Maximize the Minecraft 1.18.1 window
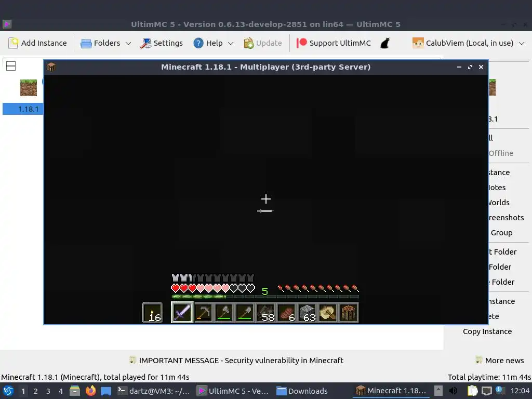Image resolution: width=532 pixels, height=399 pixels. (470, 67)
